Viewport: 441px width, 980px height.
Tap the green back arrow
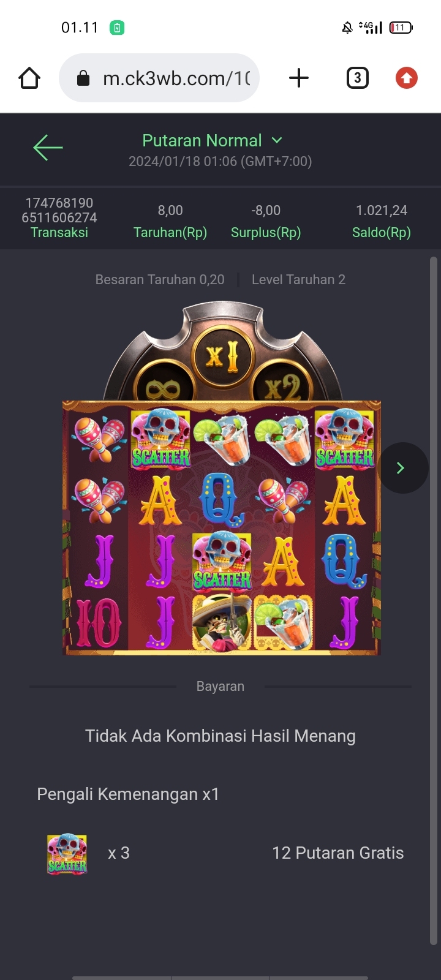48,148
